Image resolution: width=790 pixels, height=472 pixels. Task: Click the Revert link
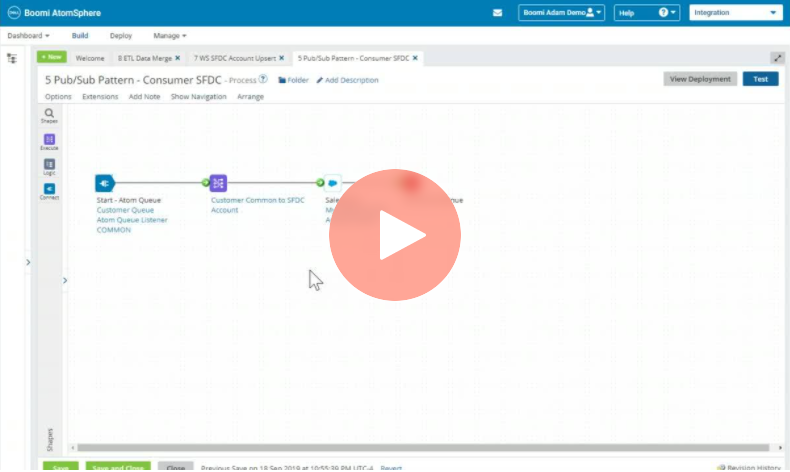click(x=391, y=468)
